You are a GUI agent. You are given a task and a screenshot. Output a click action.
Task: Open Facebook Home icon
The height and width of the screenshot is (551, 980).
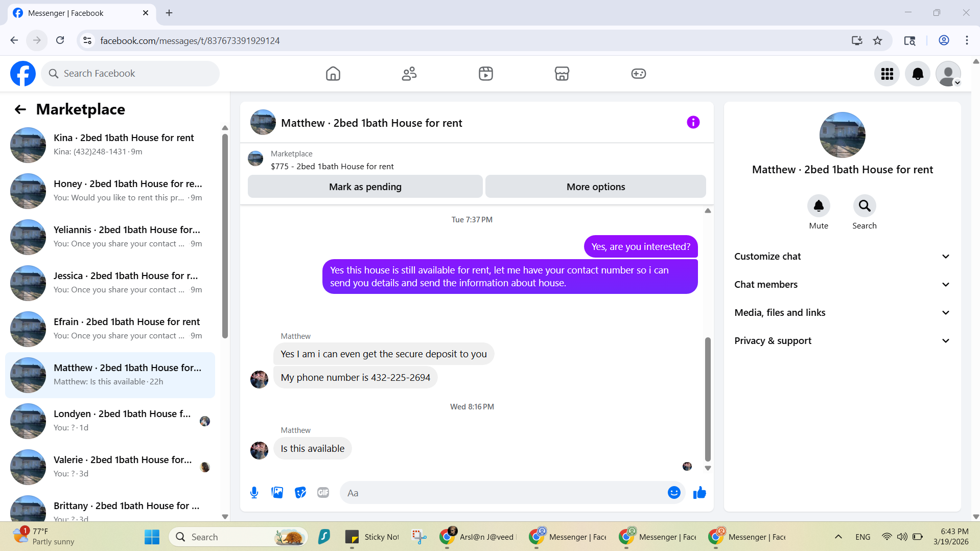coord(333,74)
